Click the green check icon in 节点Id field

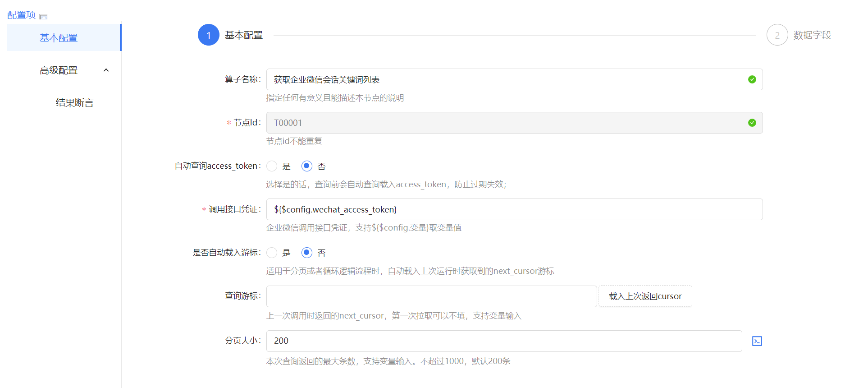[752, 123]
